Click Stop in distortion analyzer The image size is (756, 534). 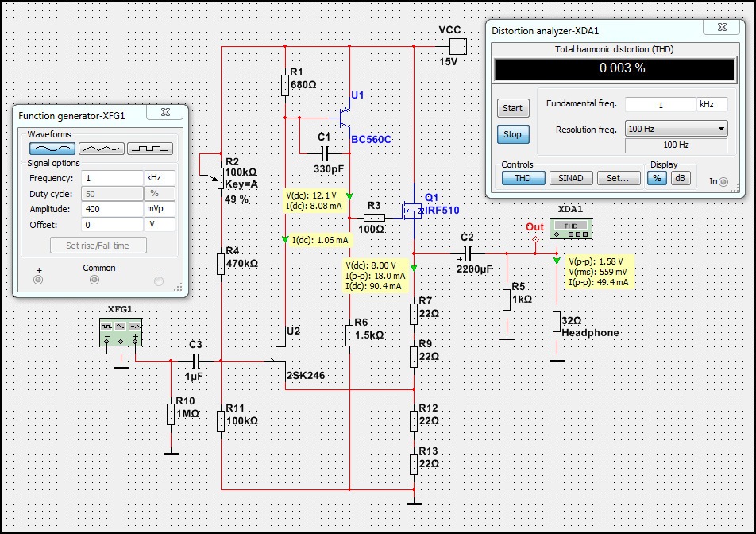point(513,134)
